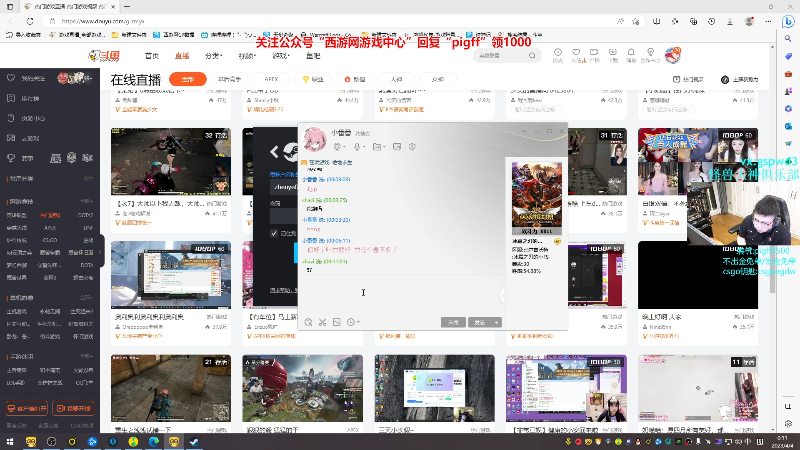Open DOTA2 category in left sidebar
Viewport: 800px width, 450px height.
(85, 215)
